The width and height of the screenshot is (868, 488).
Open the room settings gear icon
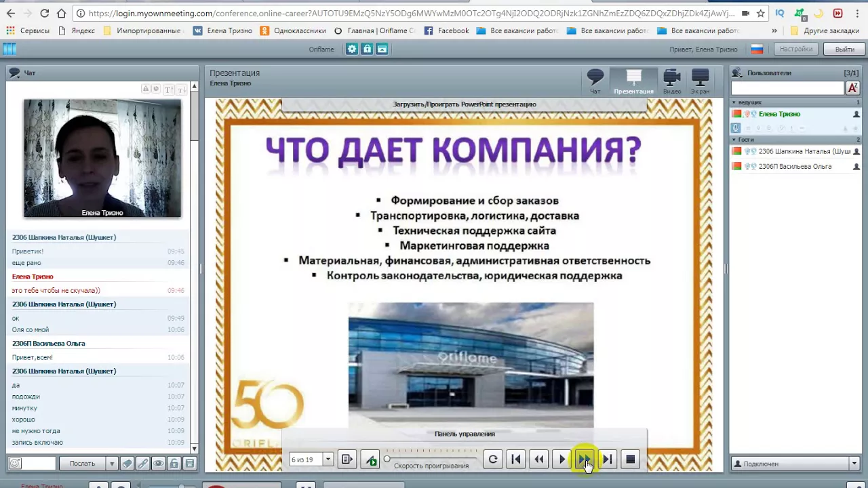[x=352, y=49]
